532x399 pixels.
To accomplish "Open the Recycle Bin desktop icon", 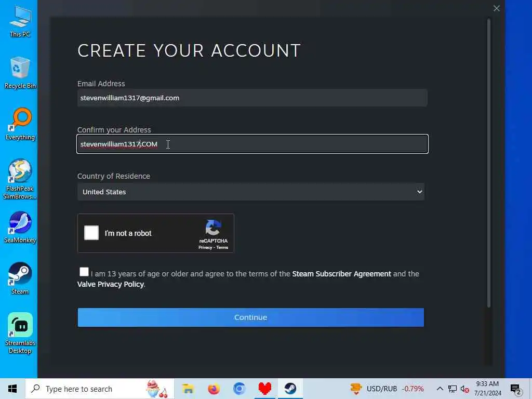I will point(20,73).
